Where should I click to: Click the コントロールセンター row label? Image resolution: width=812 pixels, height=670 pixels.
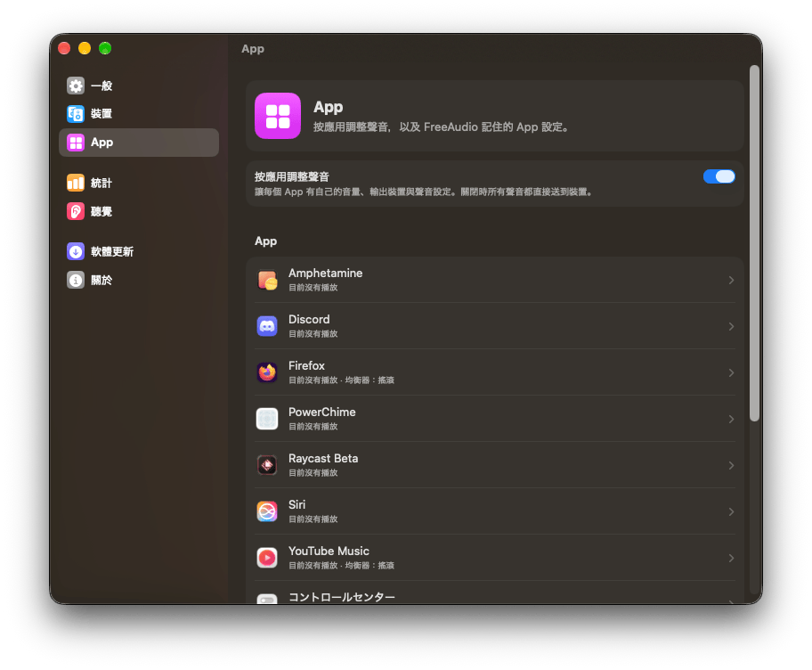click(x=342, y=597)
